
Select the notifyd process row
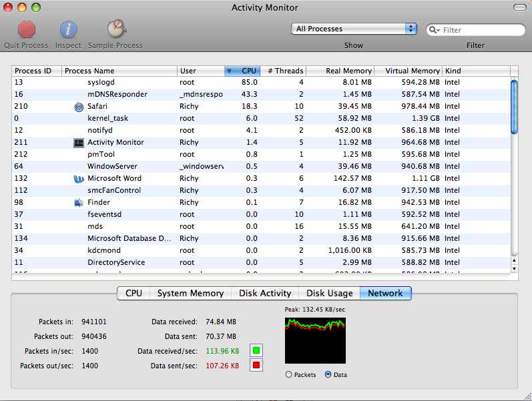pos(261,131)
